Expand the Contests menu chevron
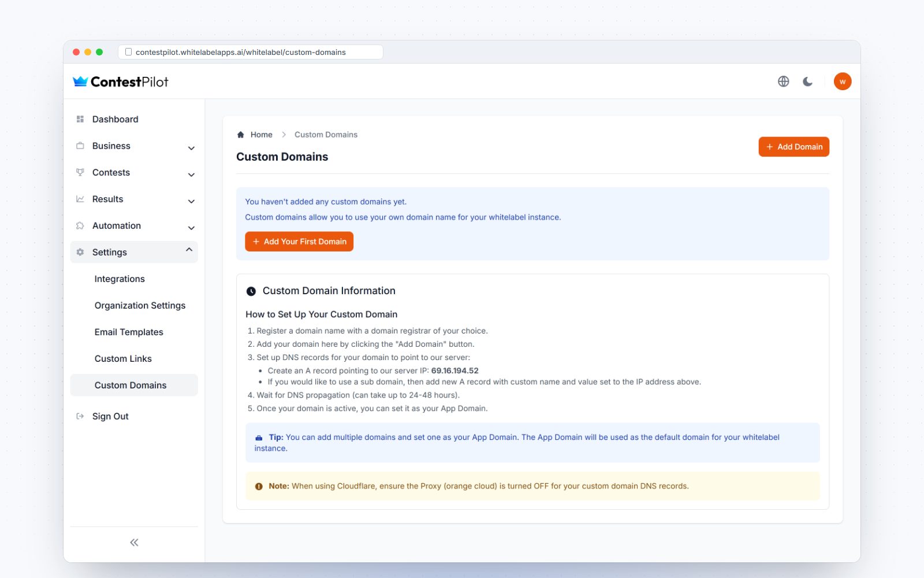924x578 pixels. 191,175
